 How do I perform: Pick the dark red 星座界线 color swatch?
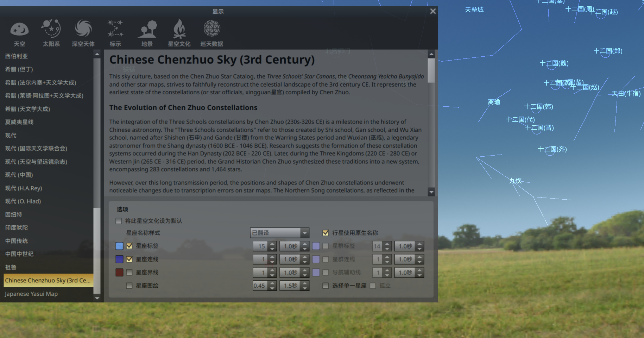tap(119, 272)
